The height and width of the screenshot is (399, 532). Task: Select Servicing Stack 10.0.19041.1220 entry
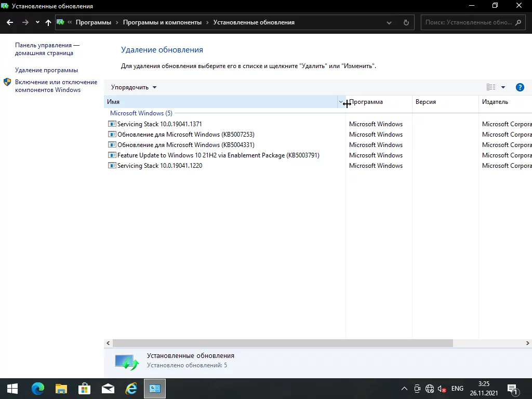[x=159, y=166]
